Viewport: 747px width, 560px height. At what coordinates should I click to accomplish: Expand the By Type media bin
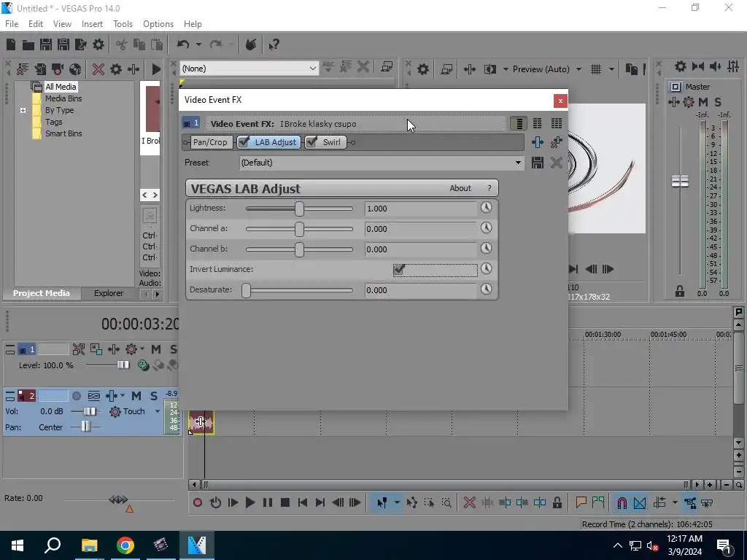click(23, 111)
